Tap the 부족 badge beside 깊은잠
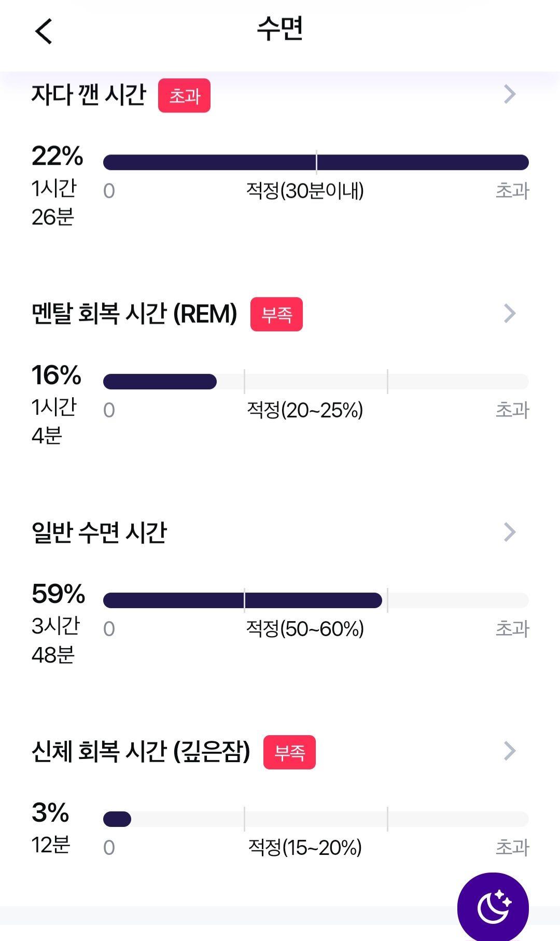This screenshot has width=560, height=941. (x=289, y=752)
